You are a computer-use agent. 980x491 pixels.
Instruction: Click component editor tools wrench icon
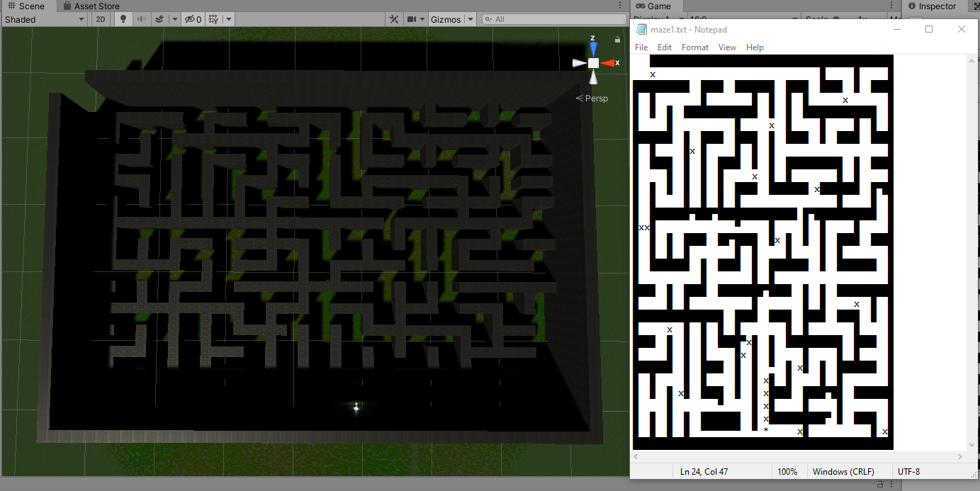pyautogui.click(x=393, y=20)
